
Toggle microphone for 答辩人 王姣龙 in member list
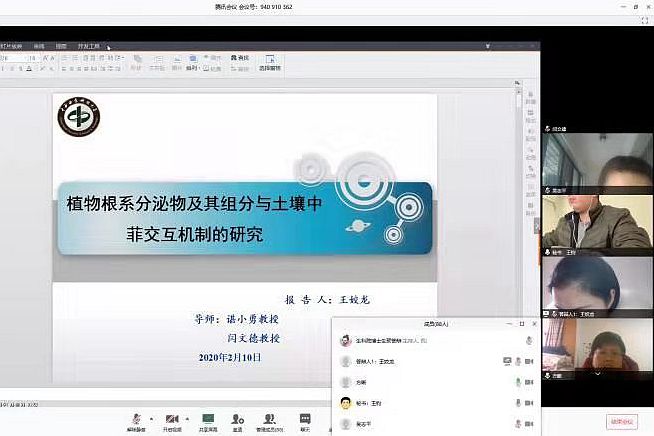[x=518, y=361]
